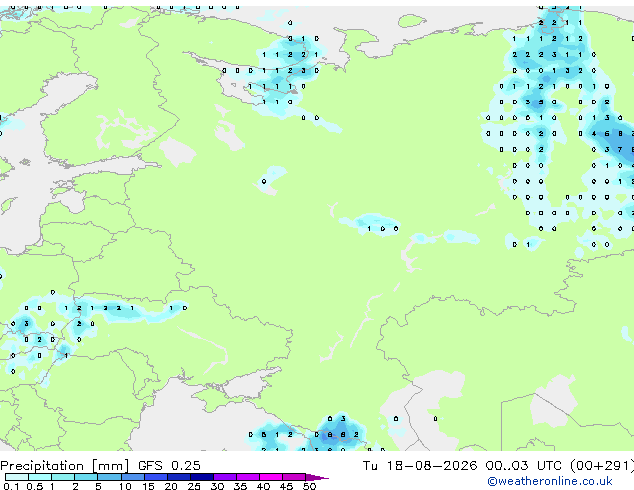Pick the 1–2 mm legend color swatch

point(63,477)
